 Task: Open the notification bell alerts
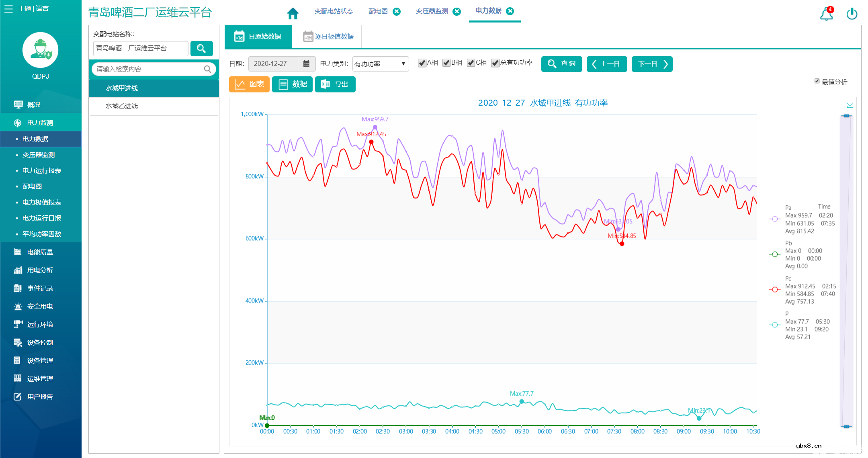click(826, 14)
